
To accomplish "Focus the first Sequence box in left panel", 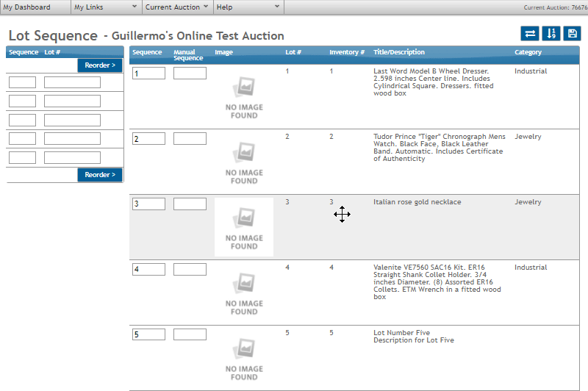I will click(23, 82).
